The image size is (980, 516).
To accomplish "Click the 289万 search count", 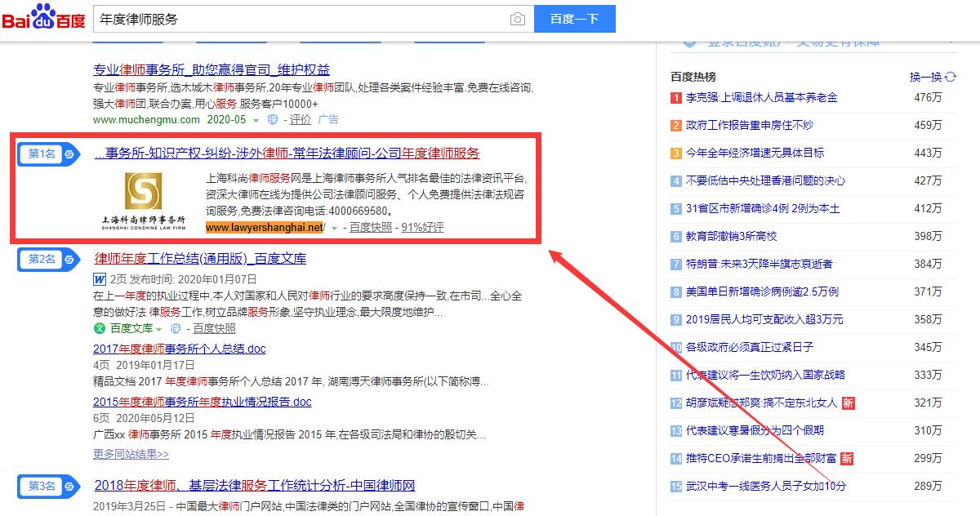I will click(928, 486).
